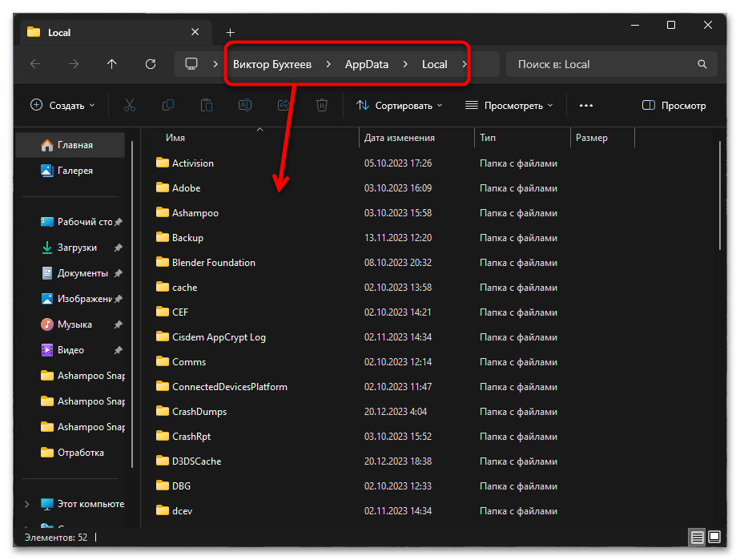The image size is (740, 560).
Task: Click AppData breadcrumb
Action: click(x=367, y=64)
